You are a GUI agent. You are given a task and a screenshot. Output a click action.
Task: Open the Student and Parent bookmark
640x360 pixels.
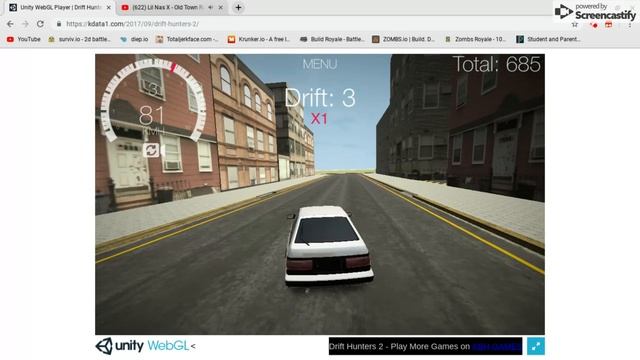(x=549, y=39)
